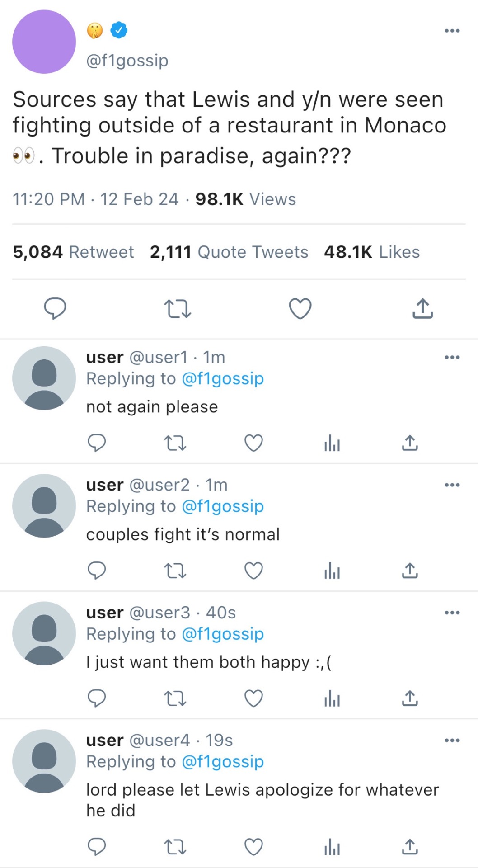Open more options for user1's reply
The width and height of the screenshot is (478, 868).
452,357
